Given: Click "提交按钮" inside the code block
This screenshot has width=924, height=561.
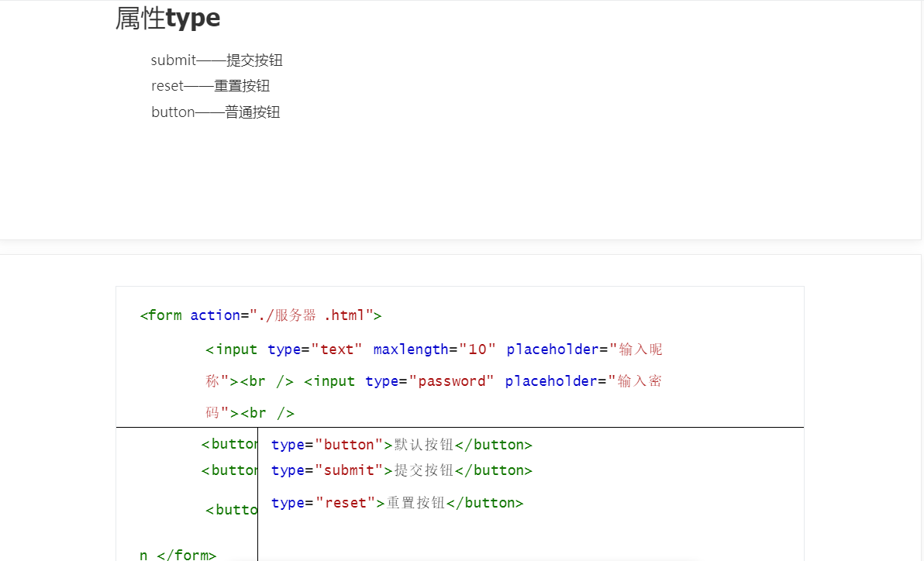Looking at the screenshot, I should 423,470.
